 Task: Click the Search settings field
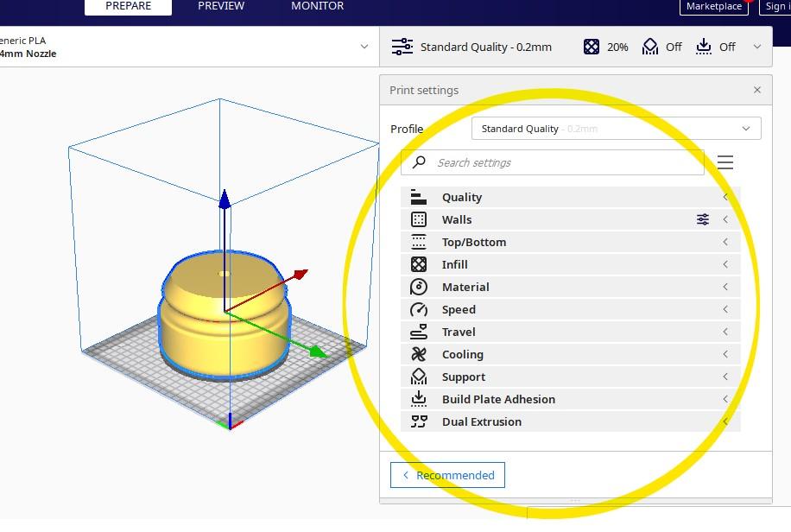coord(553,162)
